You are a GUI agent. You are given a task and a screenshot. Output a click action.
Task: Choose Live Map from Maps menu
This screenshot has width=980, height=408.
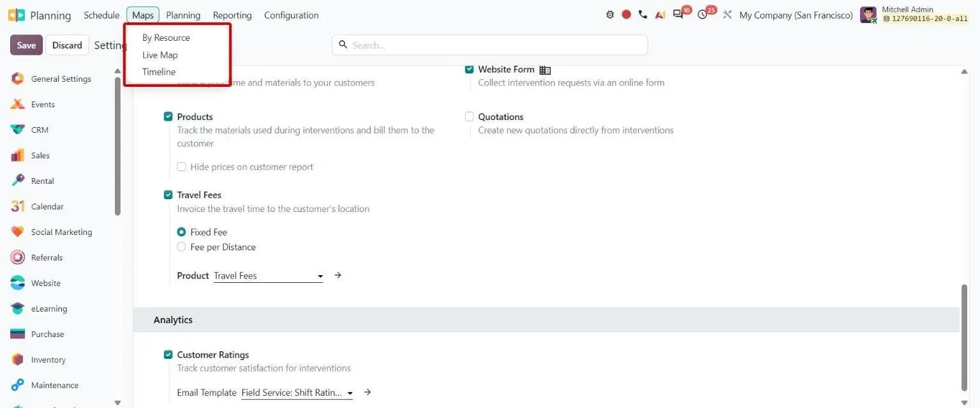160,55
